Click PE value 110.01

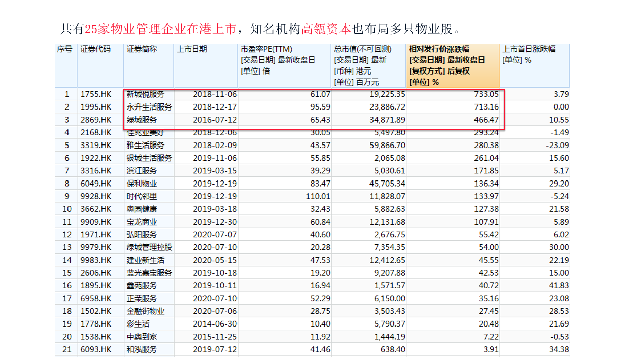(318, 196)
